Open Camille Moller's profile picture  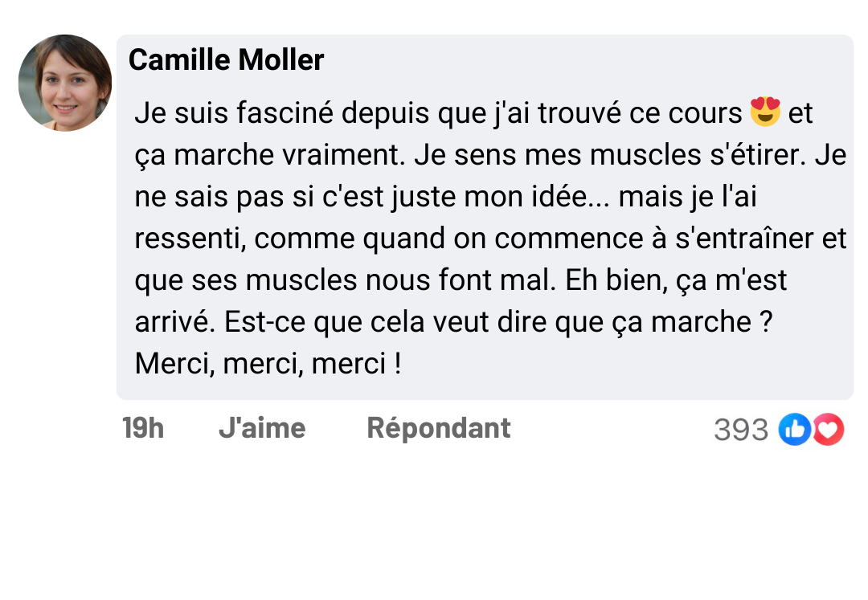pyautogui.click(x=65, y=83)
